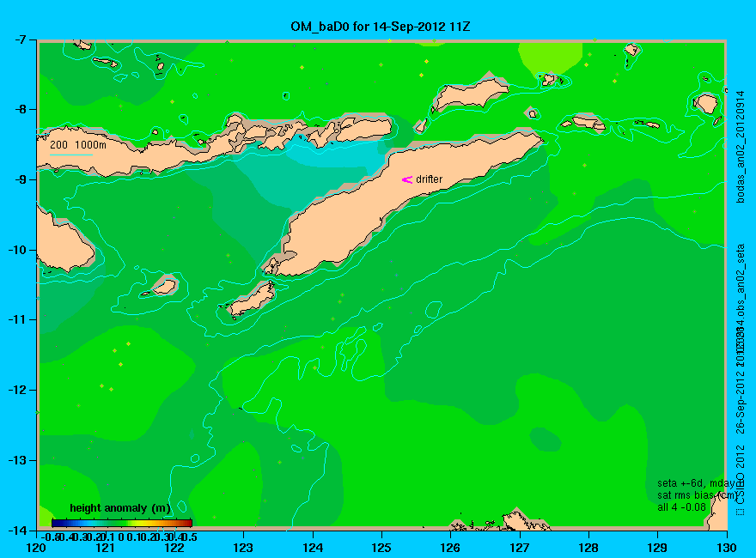Click the small Savu island near 122E
This screenshot has height=558, width=756.
tap(165, 287)
